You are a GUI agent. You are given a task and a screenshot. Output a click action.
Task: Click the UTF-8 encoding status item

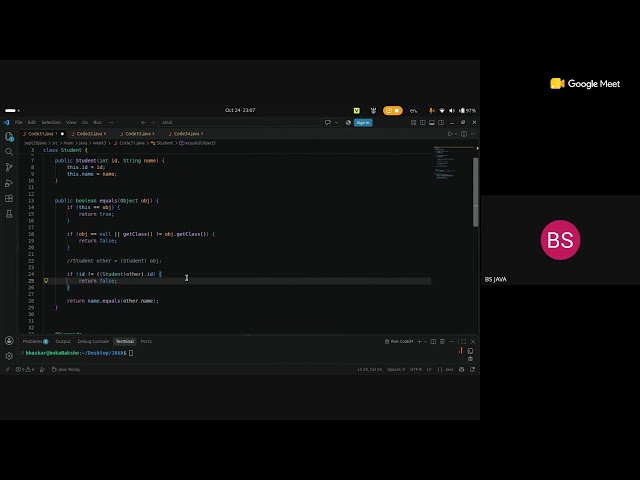coord(416,369)
